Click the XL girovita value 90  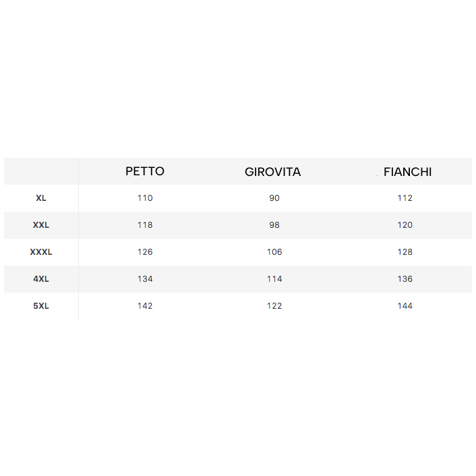pyautogui.click(x=274, y=198)
